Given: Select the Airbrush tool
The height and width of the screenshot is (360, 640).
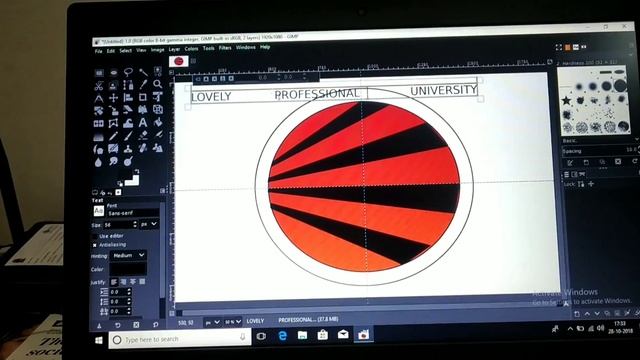Looking at the screenshot, I should pos(158,135).
